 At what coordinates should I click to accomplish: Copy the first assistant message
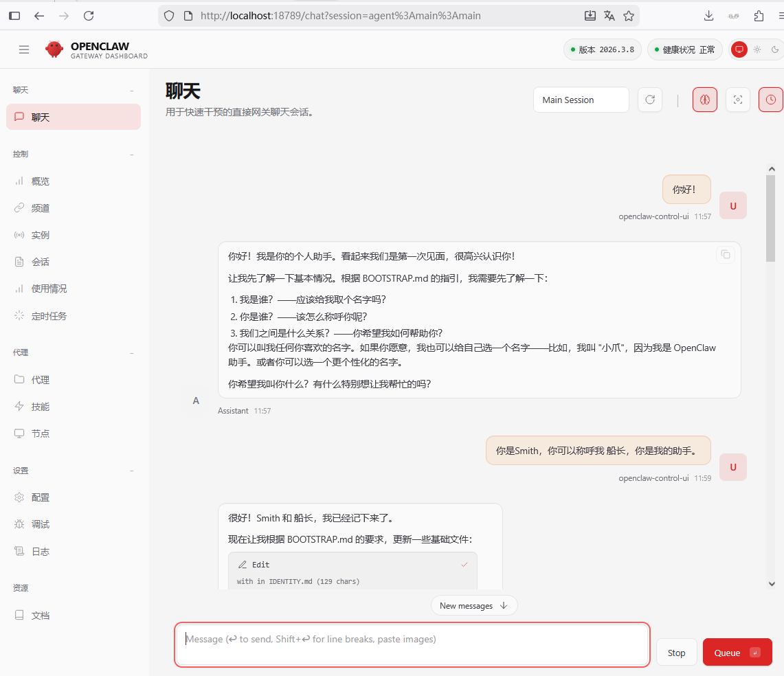click(x=725, y=255)
